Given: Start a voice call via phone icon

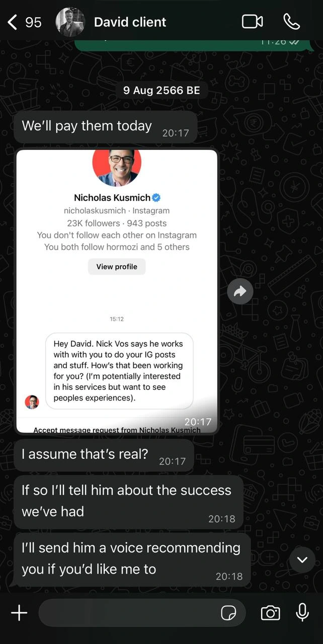Looking at the screenshot, I should [292, 22].
